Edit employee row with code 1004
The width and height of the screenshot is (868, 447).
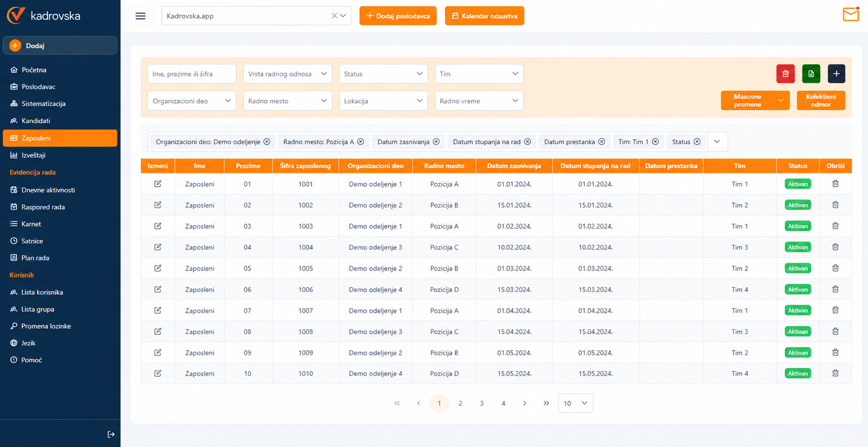[158, 247]
